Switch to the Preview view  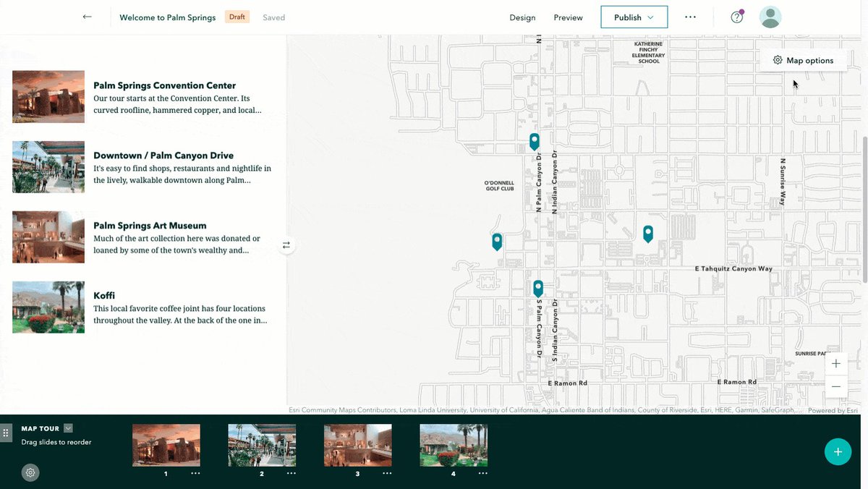tap(568, 17)
